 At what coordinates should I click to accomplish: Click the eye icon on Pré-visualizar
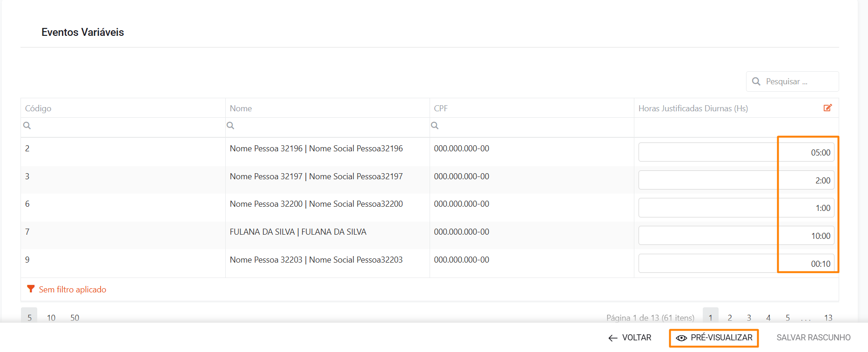(681, 338)
